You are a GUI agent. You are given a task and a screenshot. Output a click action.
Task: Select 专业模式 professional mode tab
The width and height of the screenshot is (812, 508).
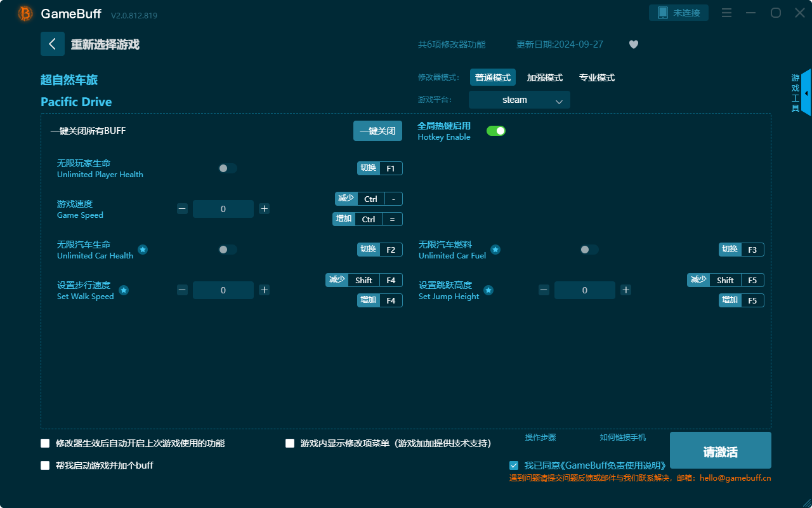tap(596, 77)
